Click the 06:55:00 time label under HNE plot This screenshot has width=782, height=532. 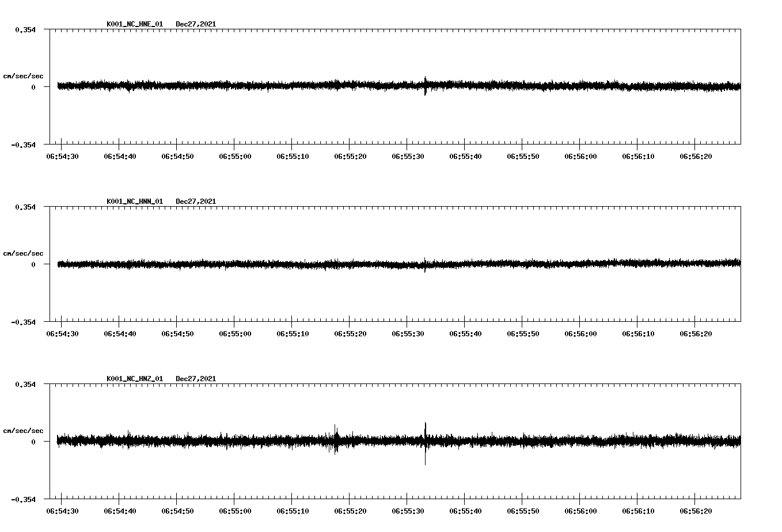pos(235,157)
